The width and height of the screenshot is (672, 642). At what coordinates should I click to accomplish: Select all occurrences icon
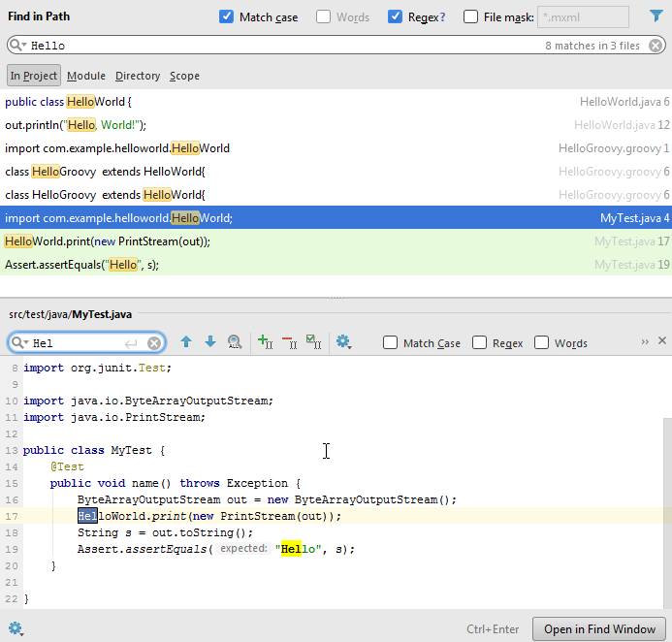pos(313,342)
